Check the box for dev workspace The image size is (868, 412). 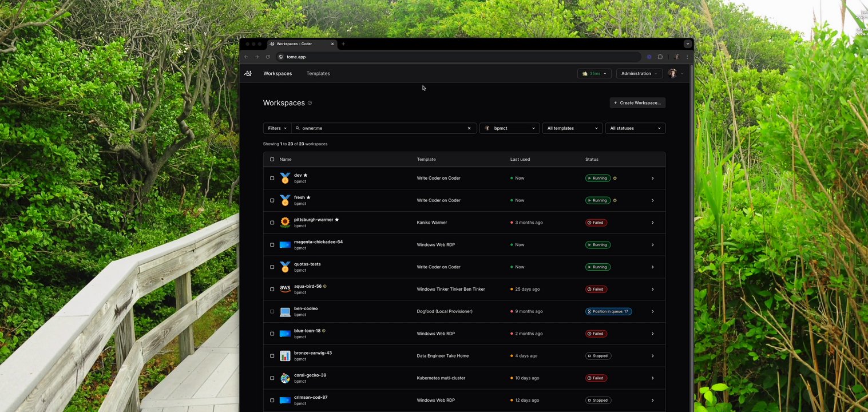[x=272, y=178]
